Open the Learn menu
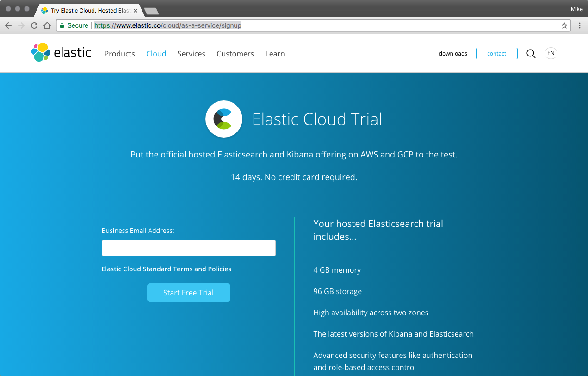This screenshot has width=588, height=376. (x=275, y=54)
